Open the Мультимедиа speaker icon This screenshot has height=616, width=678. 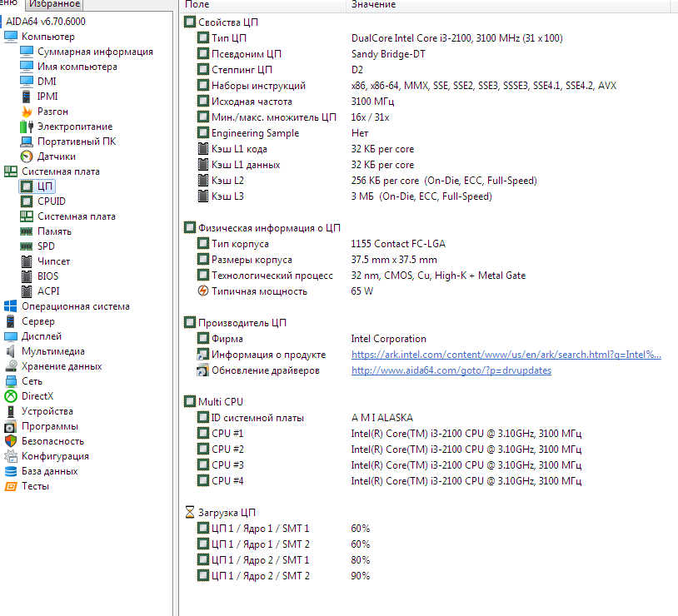coord(10,351)
